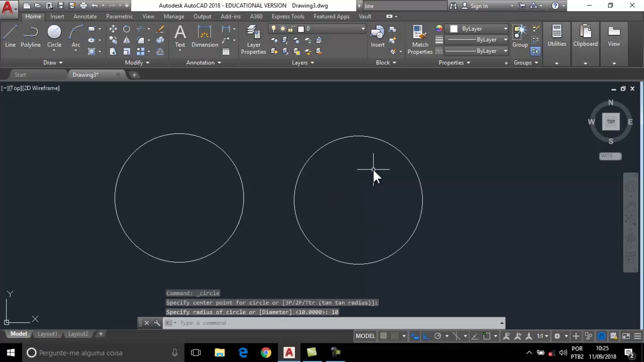Toggle dynamic input in status bar
644x362 pixels.
pos(415,336)
